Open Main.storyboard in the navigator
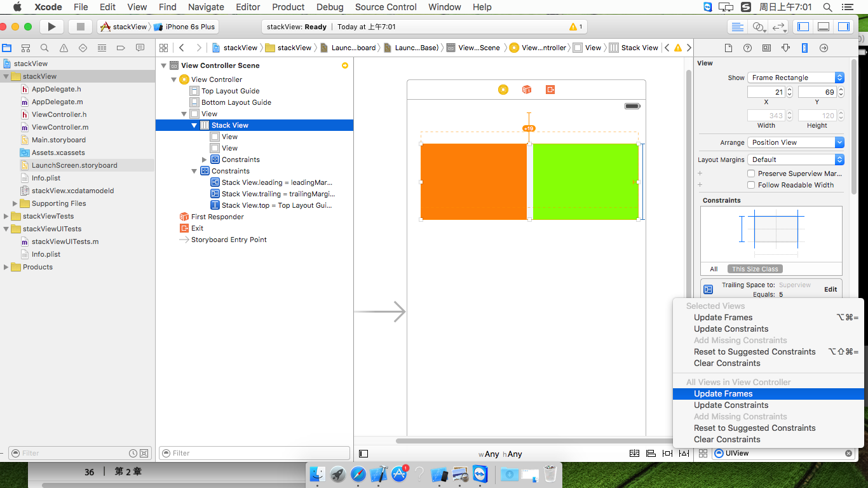 [x=58, y=140]
